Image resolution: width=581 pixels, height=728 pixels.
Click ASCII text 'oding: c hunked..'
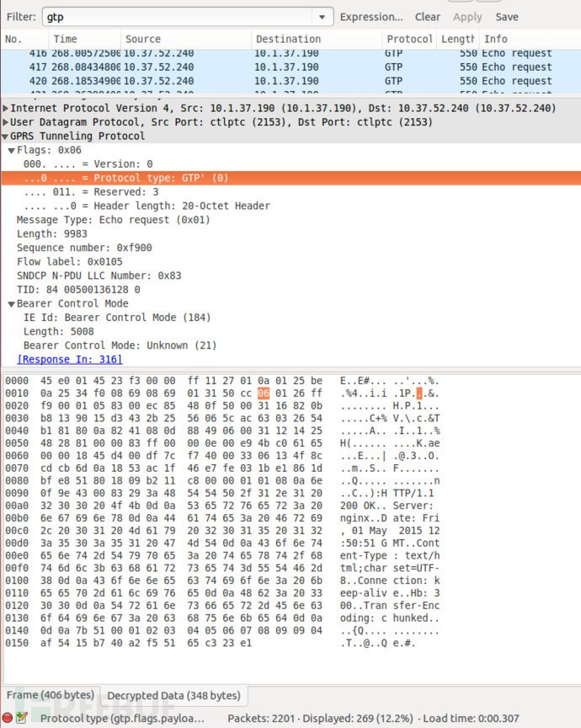pos(389,618)
